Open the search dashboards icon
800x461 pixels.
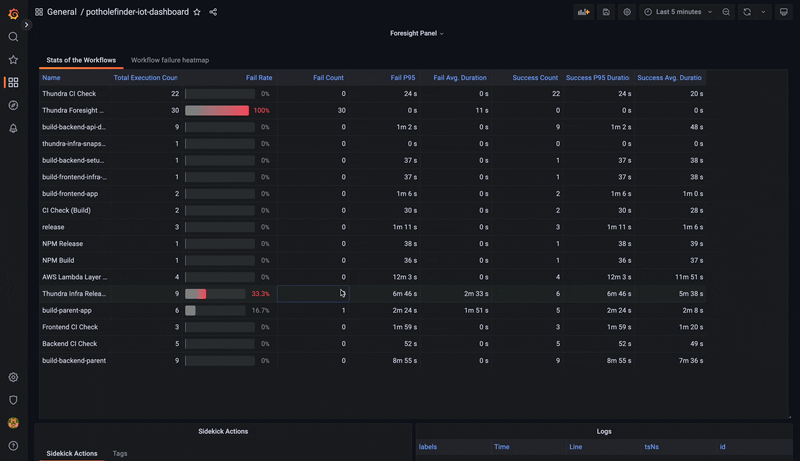(x=13, y=37)
